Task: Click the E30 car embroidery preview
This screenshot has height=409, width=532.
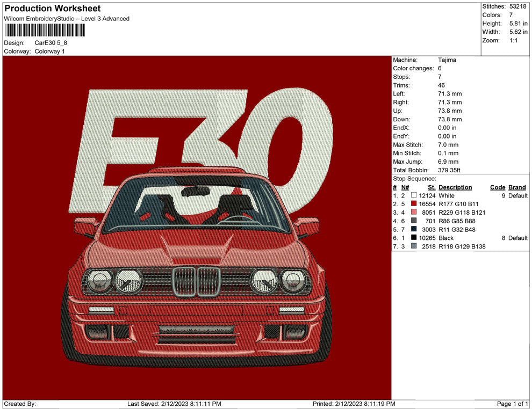Action: point(197,228)
